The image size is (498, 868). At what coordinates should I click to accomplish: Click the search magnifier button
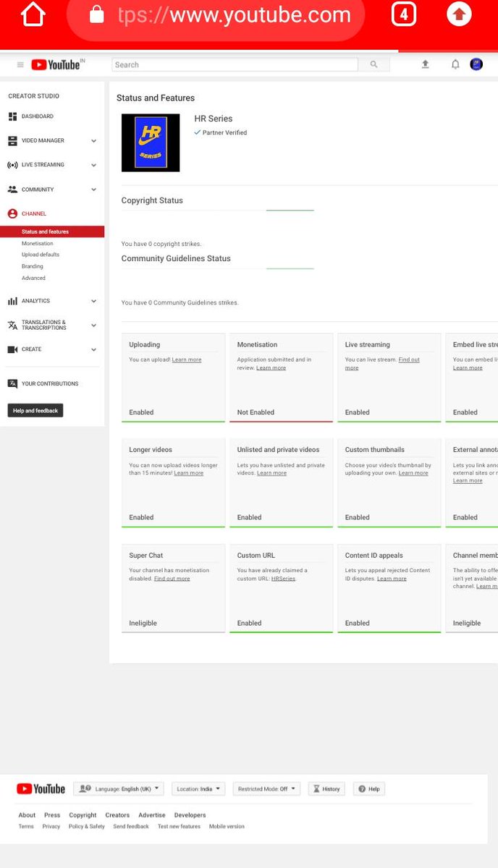(x=373, y=64)
